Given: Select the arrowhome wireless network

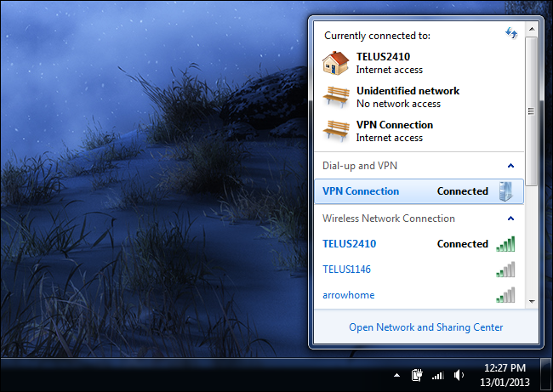Looking at the screenshot, I should click(419, 295).
